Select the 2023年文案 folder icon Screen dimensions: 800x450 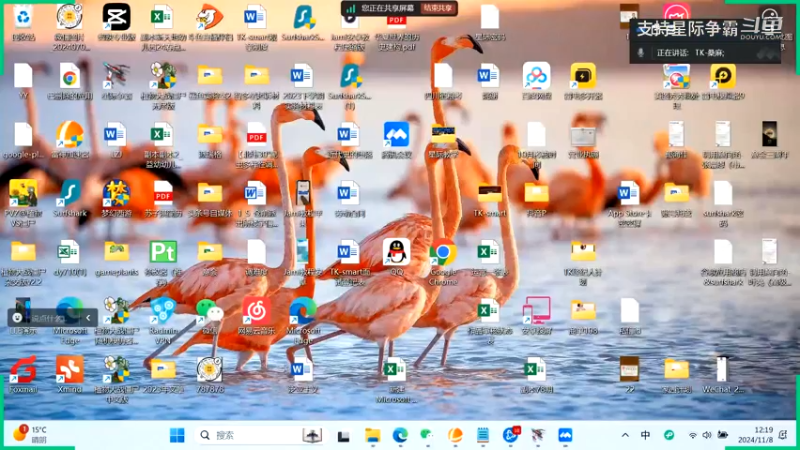coord(163,369)
